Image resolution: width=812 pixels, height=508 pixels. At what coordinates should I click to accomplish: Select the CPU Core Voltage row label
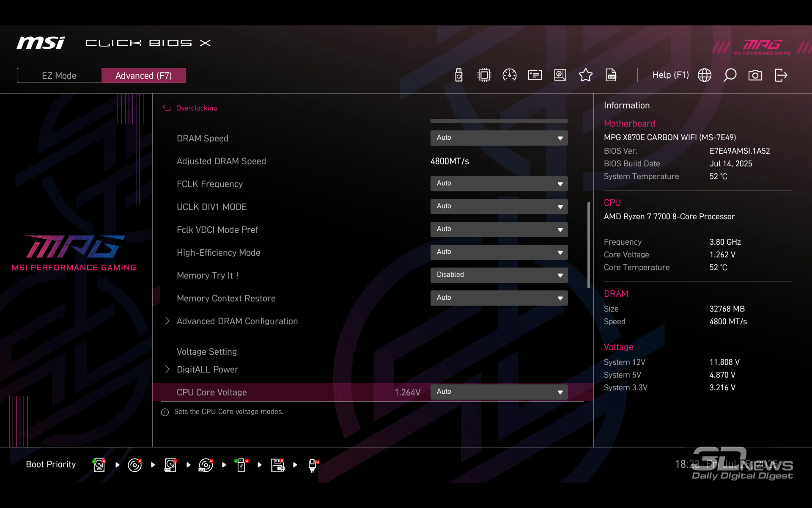click(211, 392)
